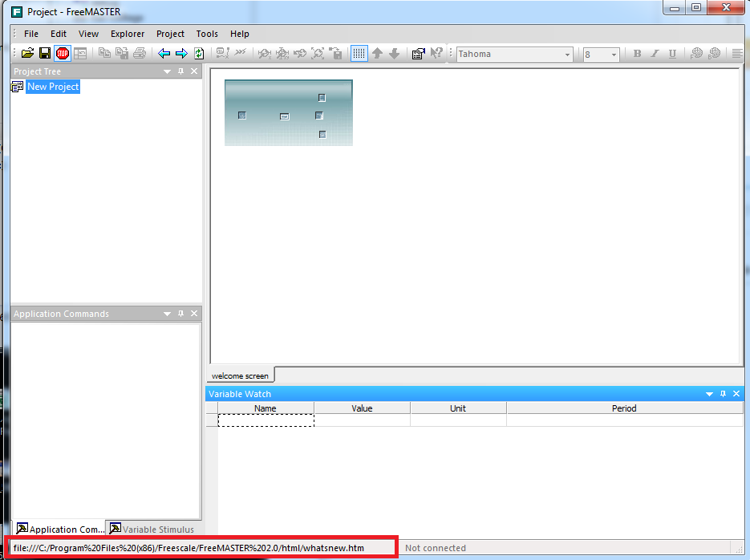Click the whatsnew.htm file path in status bar
Screen dimensions: 750x560
click(x=189, y=548)
